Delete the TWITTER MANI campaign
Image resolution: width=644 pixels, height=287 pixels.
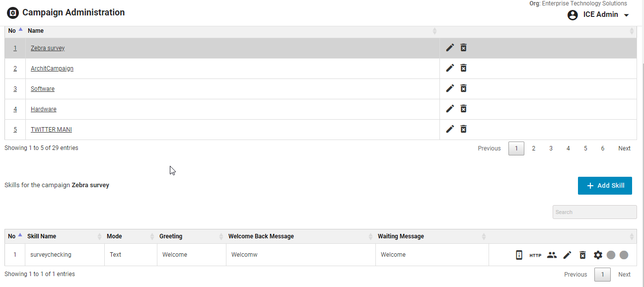click(x=463, y=129)
